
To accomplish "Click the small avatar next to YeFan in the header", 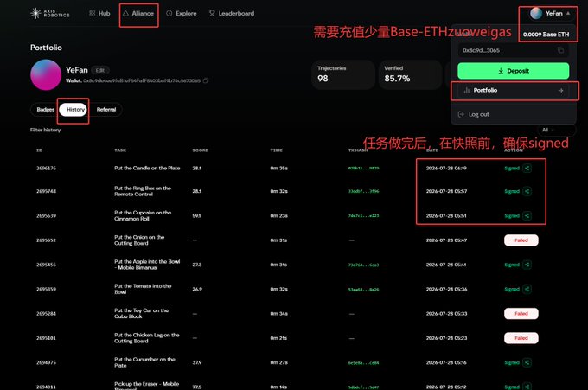I will point(536,14).
